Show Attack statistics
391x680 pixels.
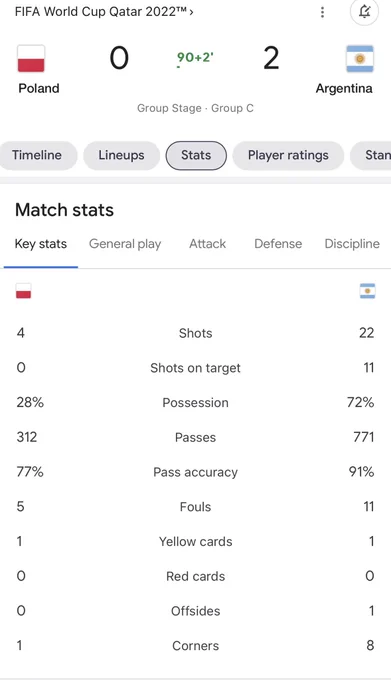tap(208, 244)
